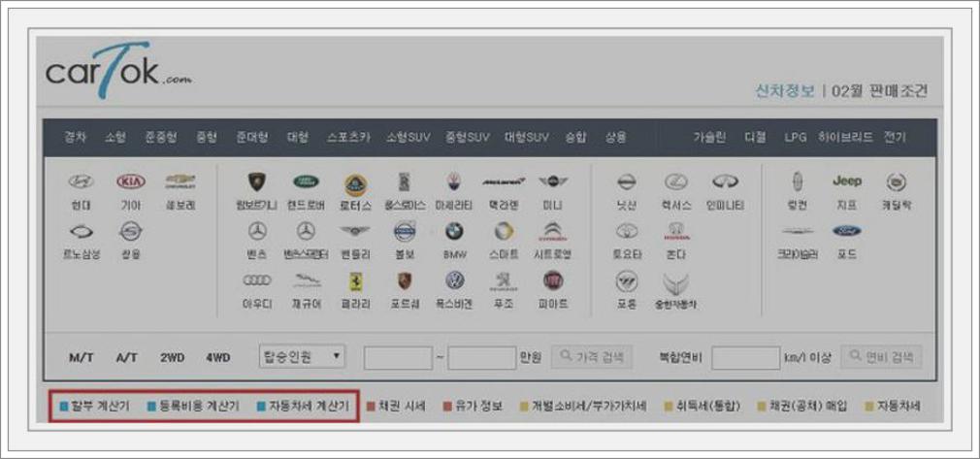The image size is (980, 459).
Task: Open the Lamborghini (람보르기니) brand
Action: (257, 182)
